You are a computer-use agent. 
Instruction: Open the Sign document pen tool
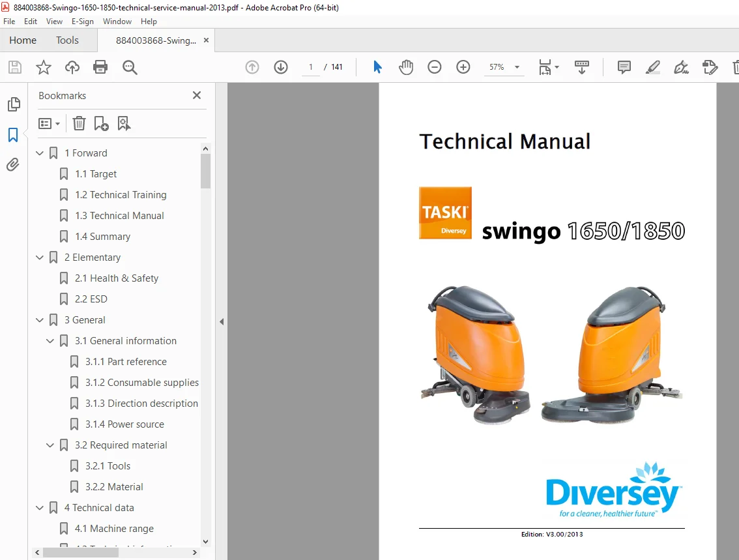click(x=681, y=67)
